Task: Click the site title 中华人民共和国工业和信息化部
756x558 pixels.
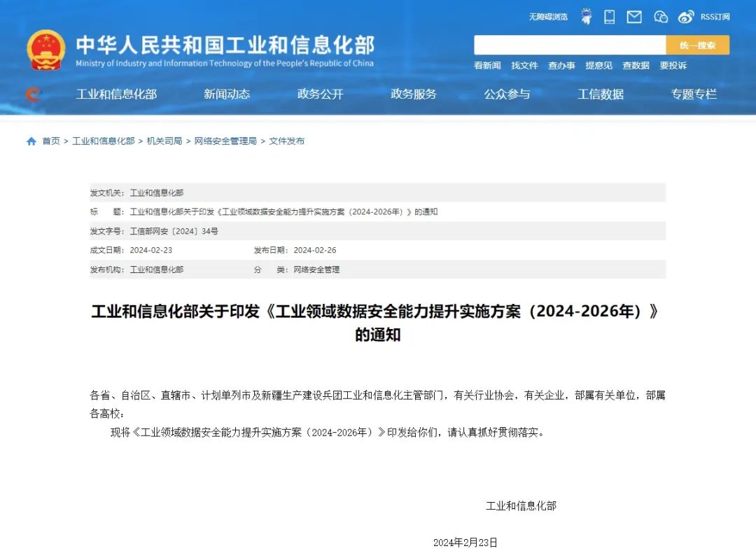Action: coord(225,45)
